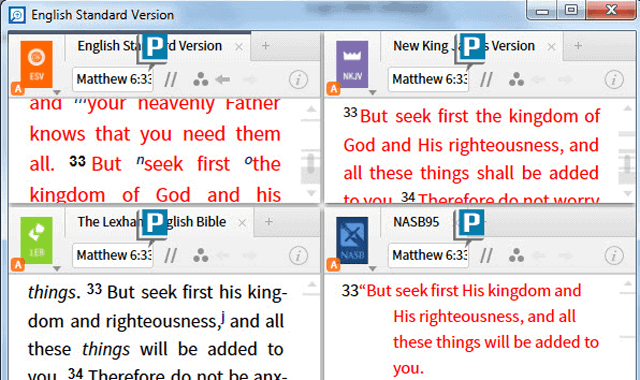Show information for NASB95 panel
Screen dimensions: 640x380
[614, 256]
